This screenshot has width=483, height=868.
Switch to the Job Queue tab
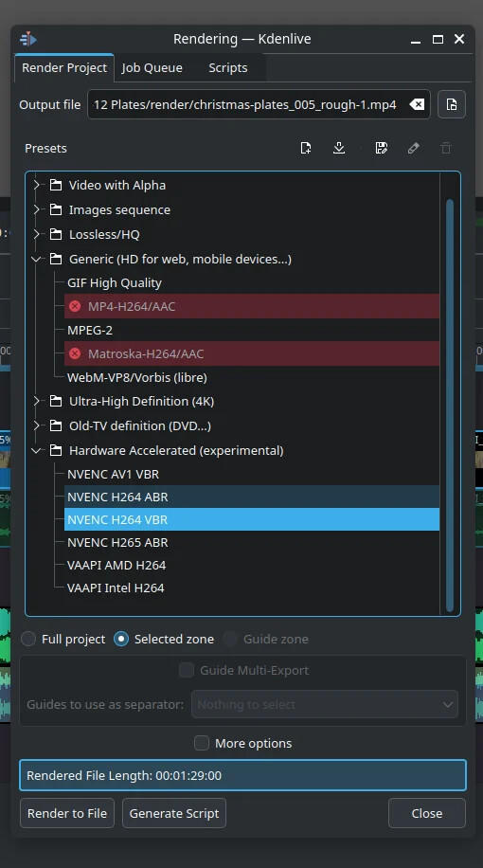click(152, 67)
